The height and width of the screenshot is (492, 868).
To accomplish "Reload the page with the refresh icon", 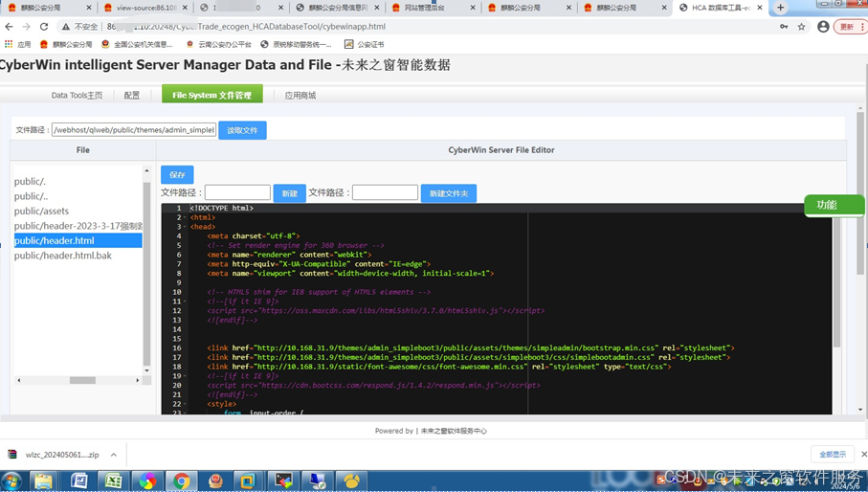I will 44,27.
